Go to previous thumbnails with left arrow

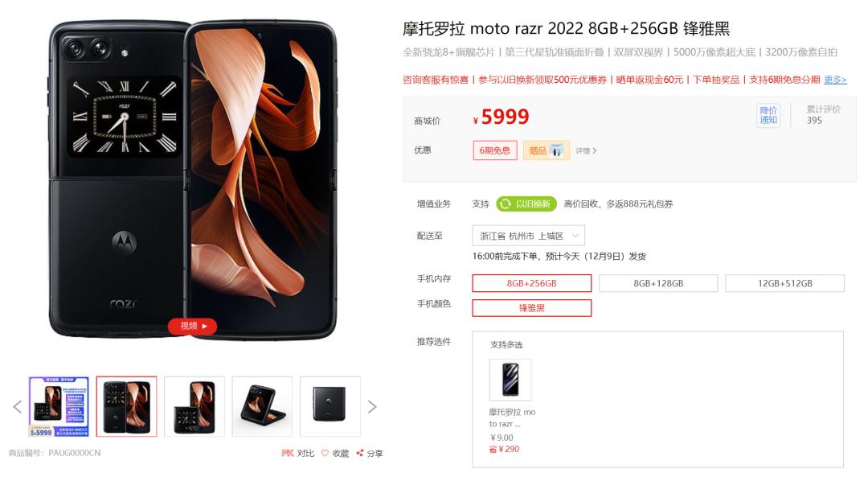tap(17, 407)
